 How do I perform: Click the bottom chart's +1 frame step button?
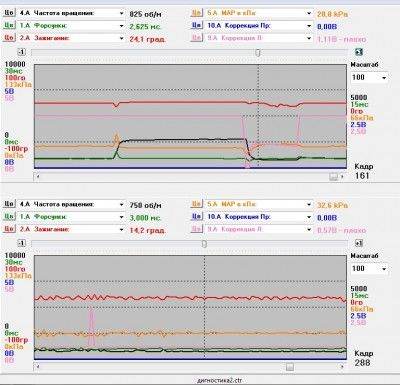[x=359, y=243]
